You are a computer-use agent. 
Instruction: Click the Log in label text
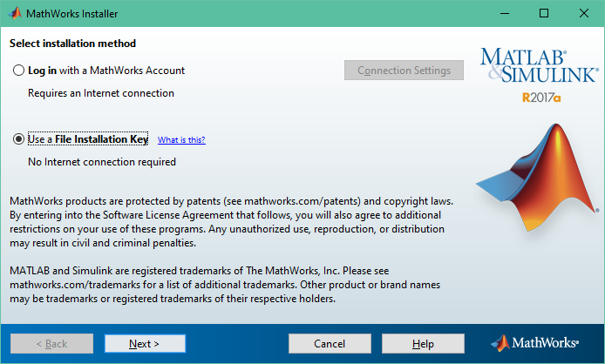[x=43, y=71]
